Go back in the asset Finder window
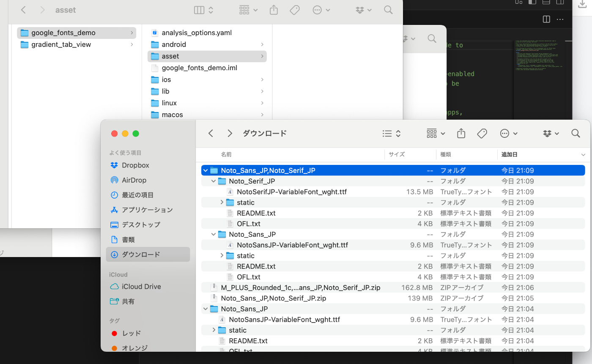Viewport: 592px width, 364px height. [24, 10]
